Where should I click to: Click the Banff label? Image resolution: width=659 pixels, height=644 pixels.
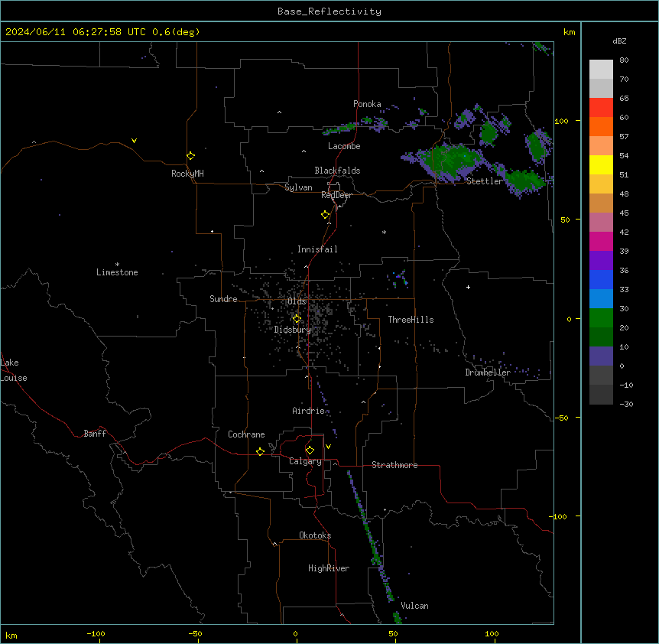point(95,434)
